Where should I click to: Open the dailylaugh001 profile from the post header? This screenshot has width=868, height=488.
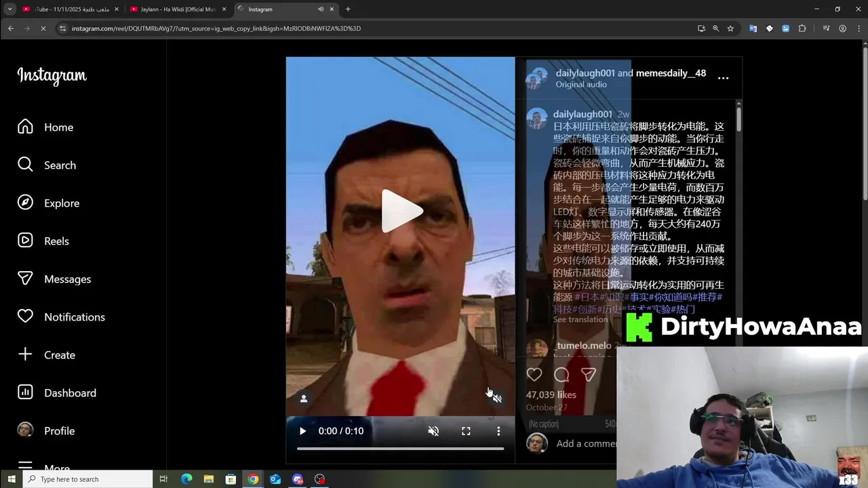tap(585, 73)
